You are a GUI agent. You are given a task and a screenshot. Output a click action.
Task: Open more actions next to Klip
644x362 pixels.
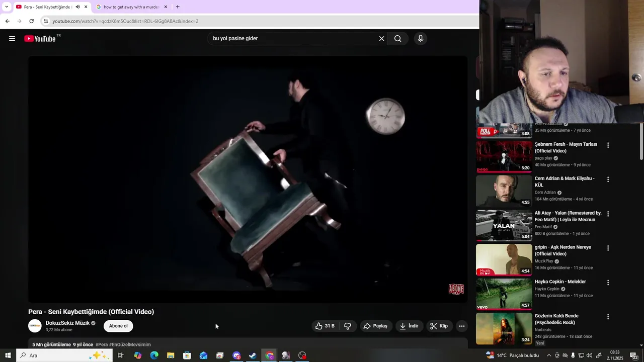pos(461,326)
